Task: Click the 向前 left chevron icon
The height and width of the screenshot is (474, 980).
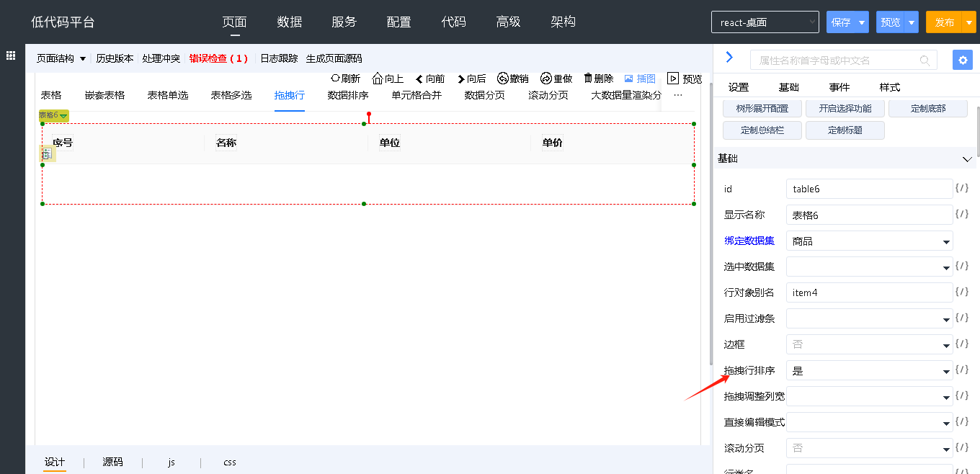Action: (419, 79)
